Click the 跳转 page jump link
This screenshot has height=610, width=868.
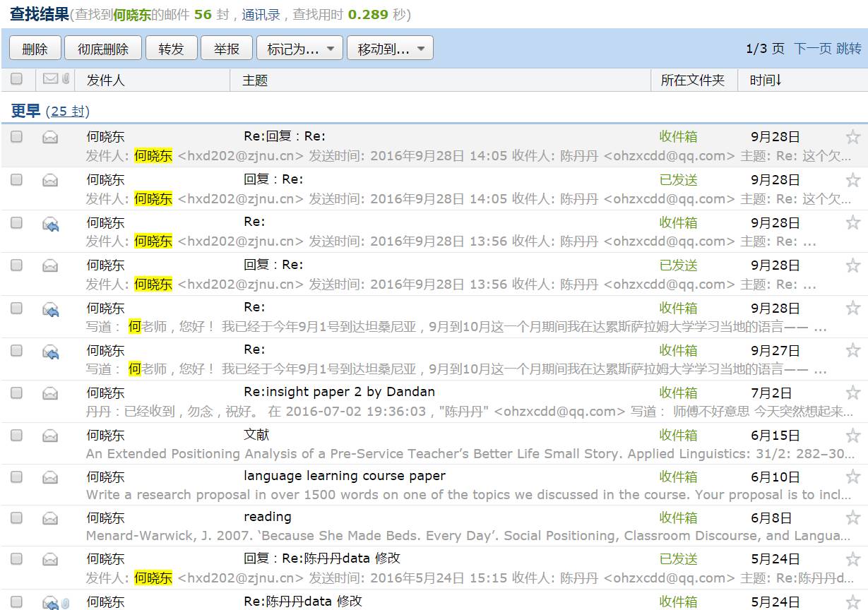[x=849, y=49]
